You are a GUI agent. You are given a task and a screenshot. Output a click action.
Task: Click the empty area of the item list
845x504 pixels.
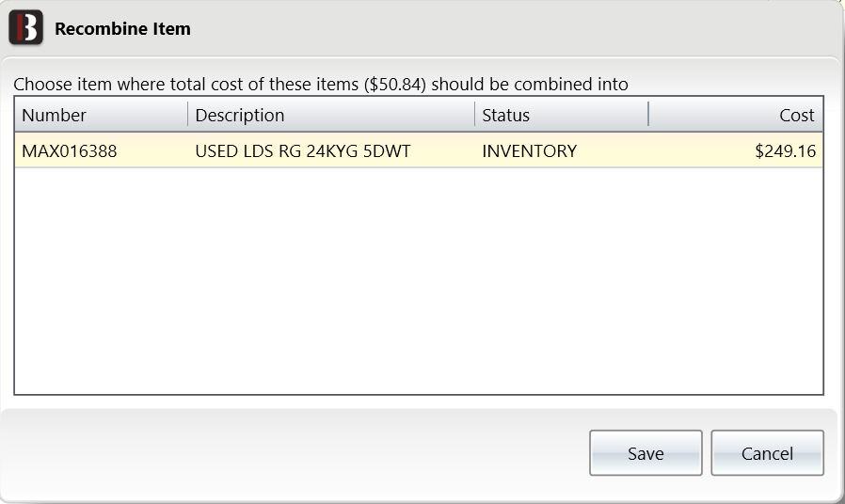[x=419, y=280]
